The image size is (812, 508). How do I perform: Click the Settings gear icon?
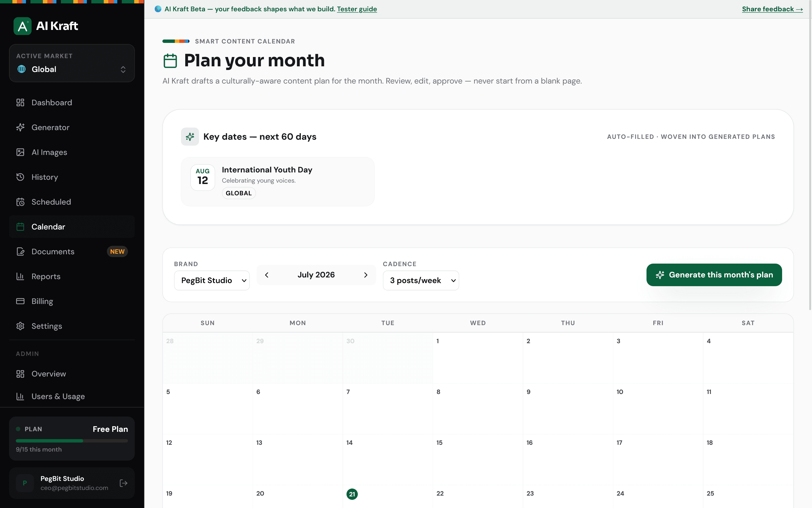click(20, 326)
